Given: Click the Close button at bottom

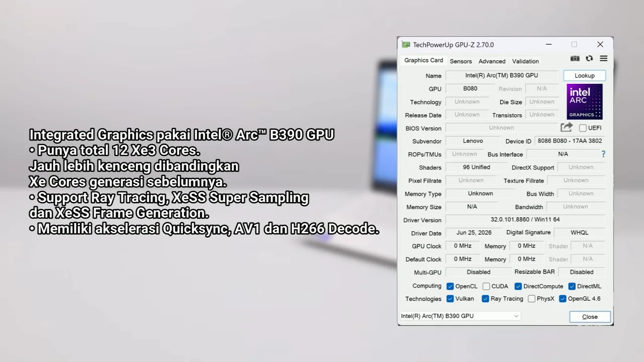Looking at the screenshot, I should (x=590, y=317).
